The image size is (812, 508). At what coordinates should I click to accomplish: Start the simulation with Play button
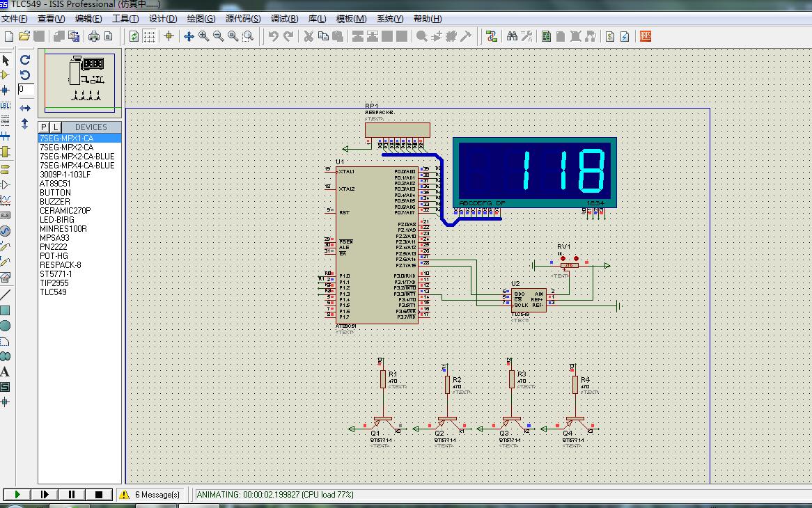pos(17,495)
